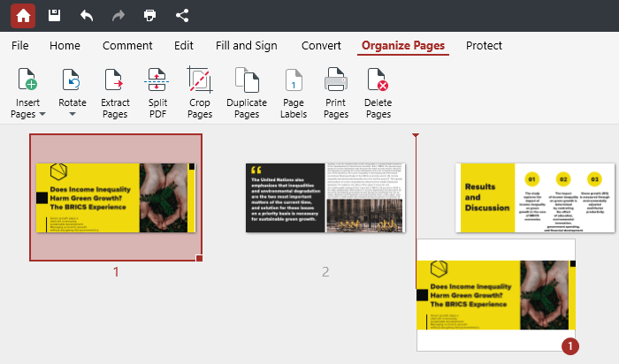Screen dimensions: 619x364
Task: Click the resize handle on page 1's selection
Action: pos(199,258)
